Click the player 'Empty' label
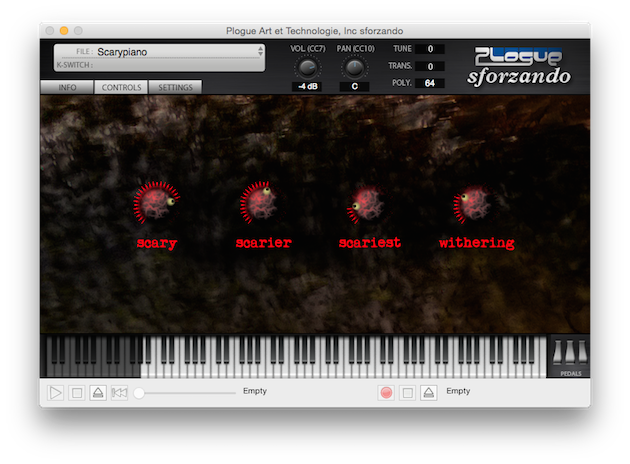Viewport: 630px width, 464px height. click(x=255, y=391)
